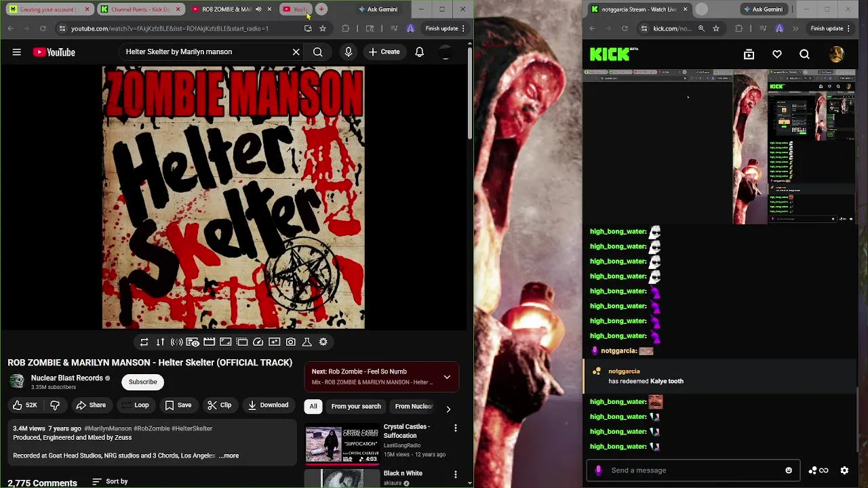
Task: Like the video showing 52K likes
Action: [x=25, y=405]
